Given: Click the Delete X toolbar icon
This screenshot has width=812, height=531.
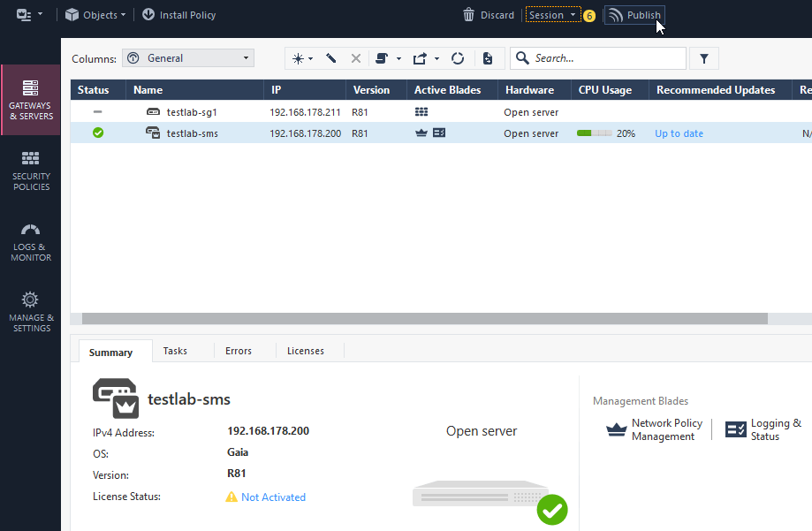Looking at the screenshot, I should 356,58.
